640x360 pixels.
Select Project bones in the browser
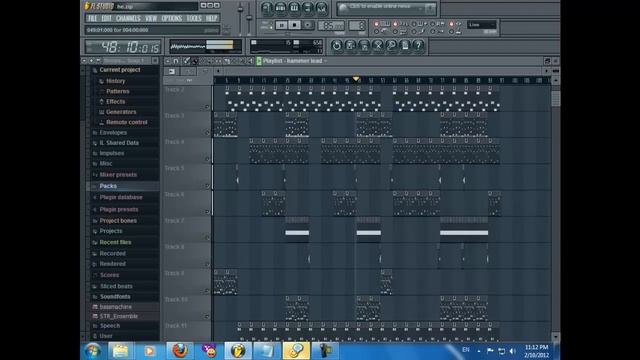[x=118, y=221]
